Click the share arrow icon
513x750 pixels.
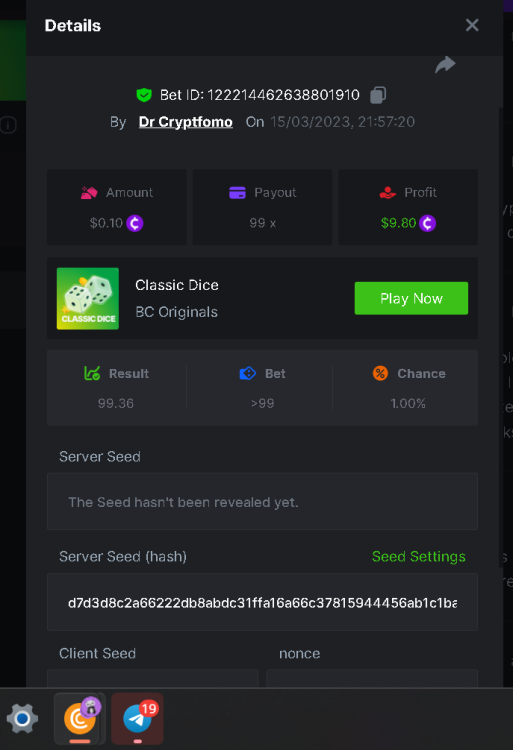point(445,65)
